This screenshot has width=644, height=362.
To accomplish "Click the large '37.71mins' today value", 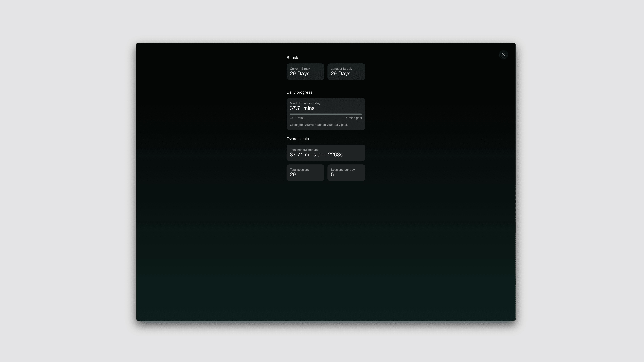I will [x=302, y=108].
